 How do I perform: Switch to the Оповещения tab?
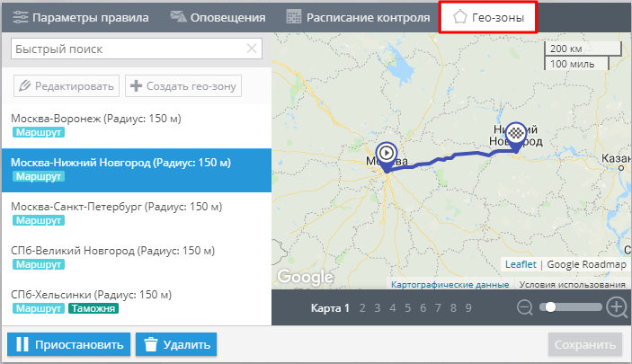pos(218,17)
